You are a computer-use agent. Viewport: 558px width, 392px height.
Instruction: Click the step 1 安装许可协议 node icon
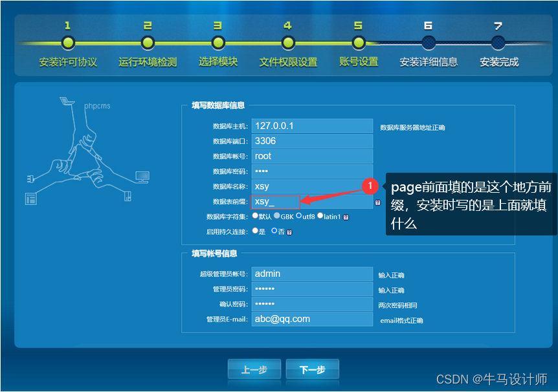point(69,41)
